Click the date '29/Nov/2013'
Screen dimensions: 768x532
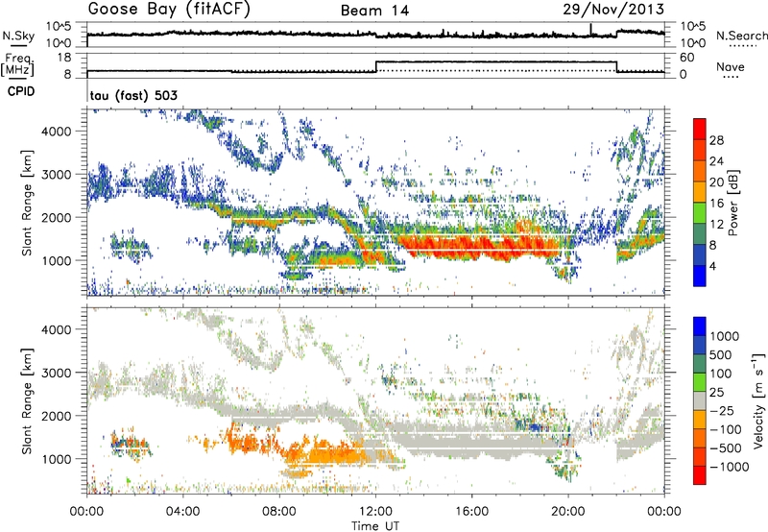point(613,10)
